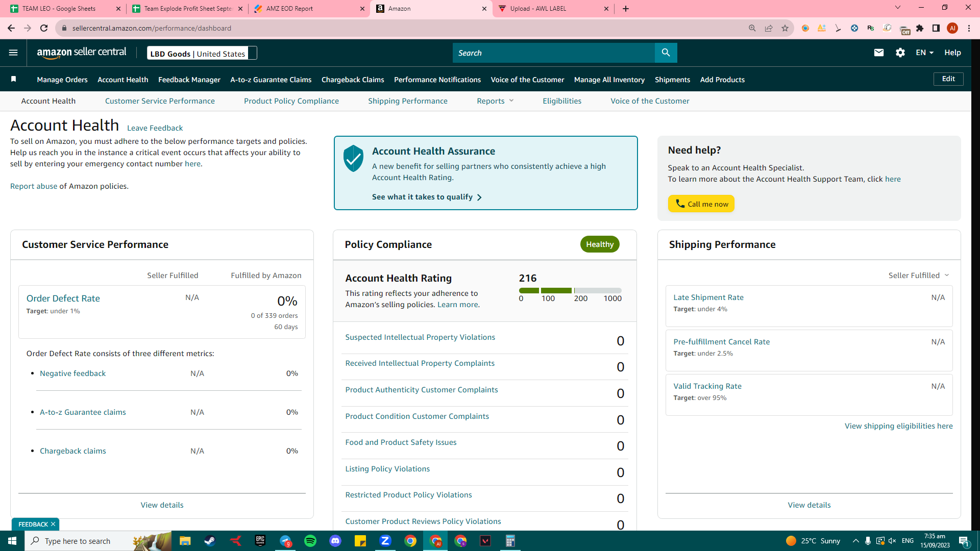Click the Seller Central search field
This screenshot has height=551, width=980.
coord(554,53)
